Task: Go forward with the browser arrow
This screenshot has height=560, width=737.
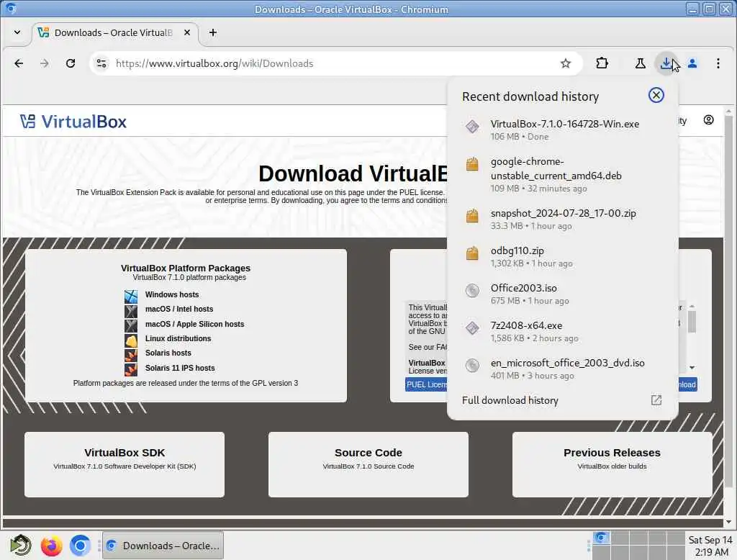Action: tap(44, 63)
